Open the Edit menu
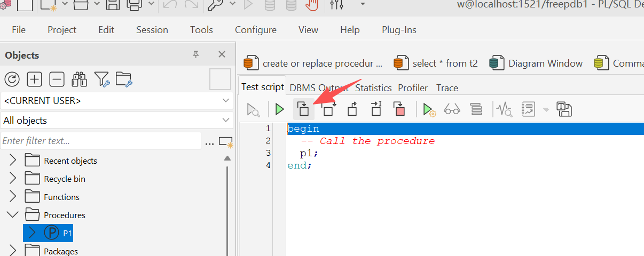Screen dimensions: 644x256 tap(106, 30)
